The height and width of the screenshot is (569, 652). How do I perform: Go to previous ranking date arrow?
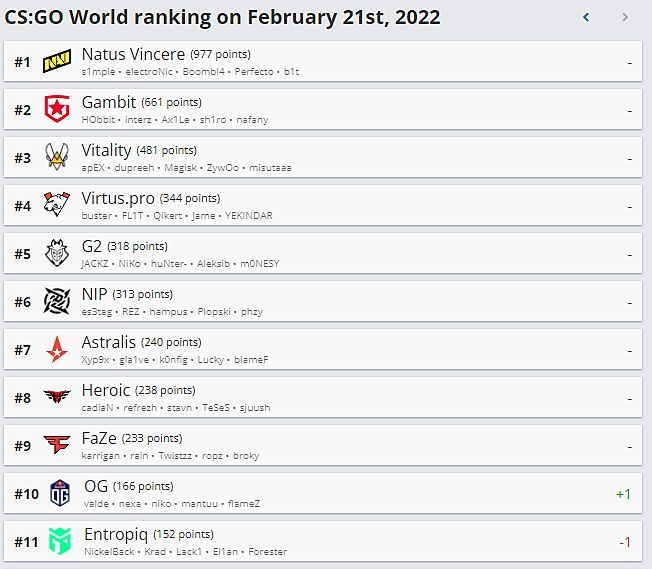pos(586,17)
